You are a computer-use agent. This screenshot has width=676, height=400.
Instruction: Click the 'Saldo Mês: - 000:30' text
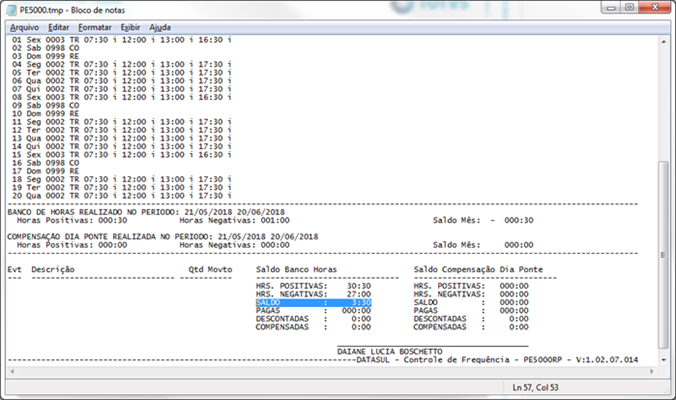[x=483, y=220]
